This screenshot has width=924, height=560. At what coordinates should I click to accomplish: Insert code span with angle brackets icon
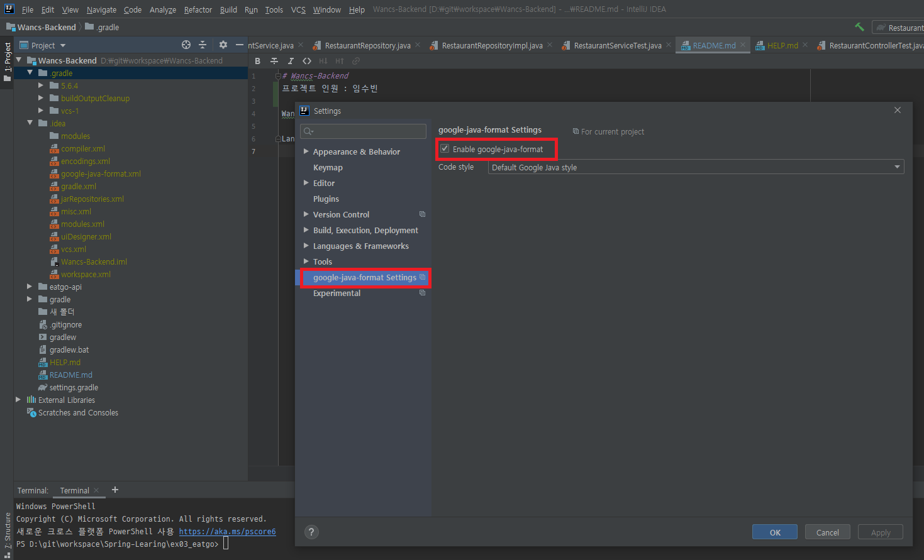pos(307,61)
